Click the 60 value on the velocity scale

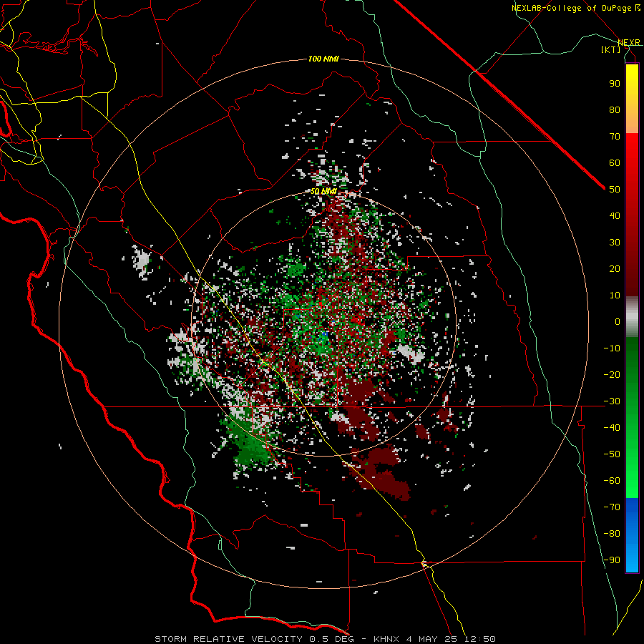click(615, 162)
